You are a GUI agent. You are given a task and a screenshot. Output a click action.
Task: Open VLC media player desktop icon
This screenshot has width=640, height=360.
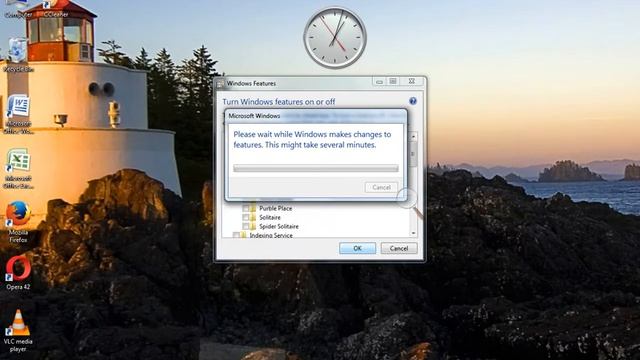coord(18,331)
